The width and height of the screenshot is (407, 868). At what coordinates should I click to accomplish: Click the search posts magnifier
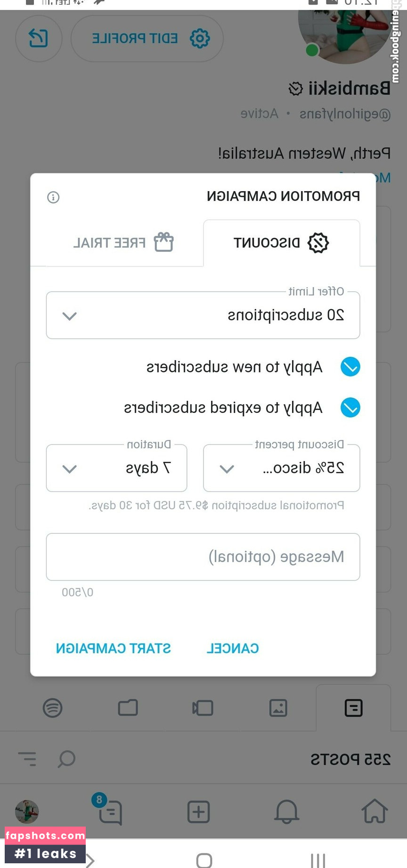click(66, 759)
